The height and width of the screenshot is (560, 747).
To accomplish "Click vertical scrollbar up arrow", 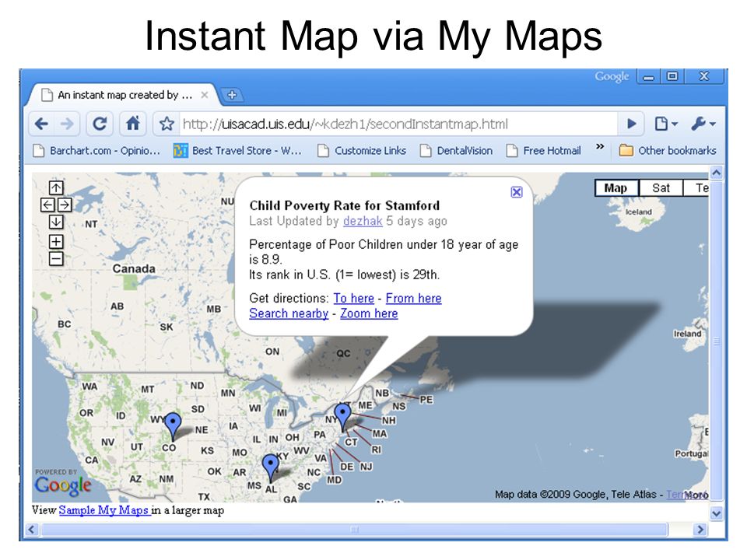I will click(x=716, y=173).
